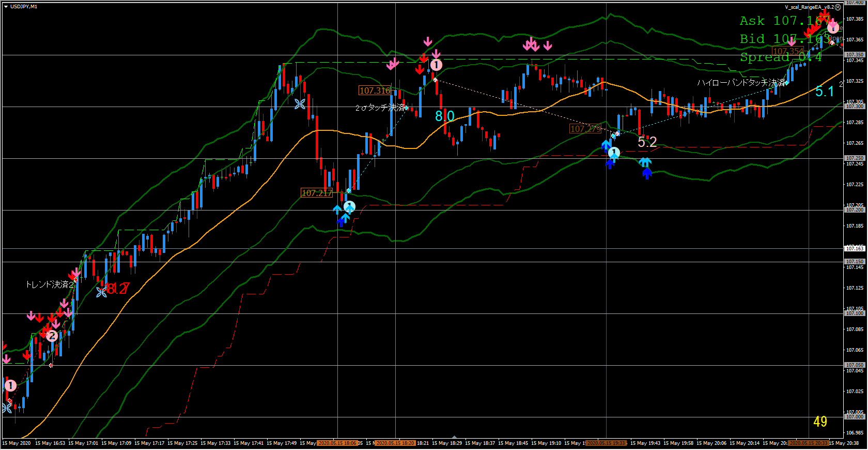The width and height of the screenshot is (868, 450).
Task: Click the 107.300 level label on price axis
Action: [x=855, y=107]
